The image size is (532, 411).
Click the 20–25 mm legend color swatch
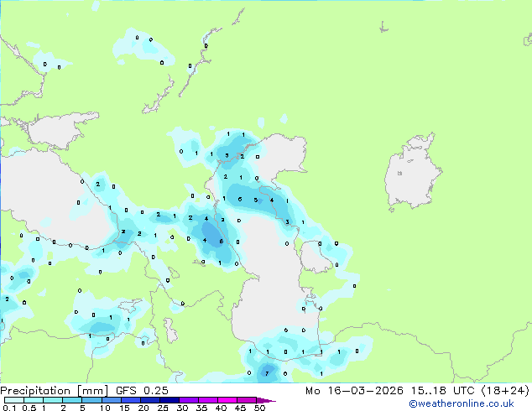150,400
